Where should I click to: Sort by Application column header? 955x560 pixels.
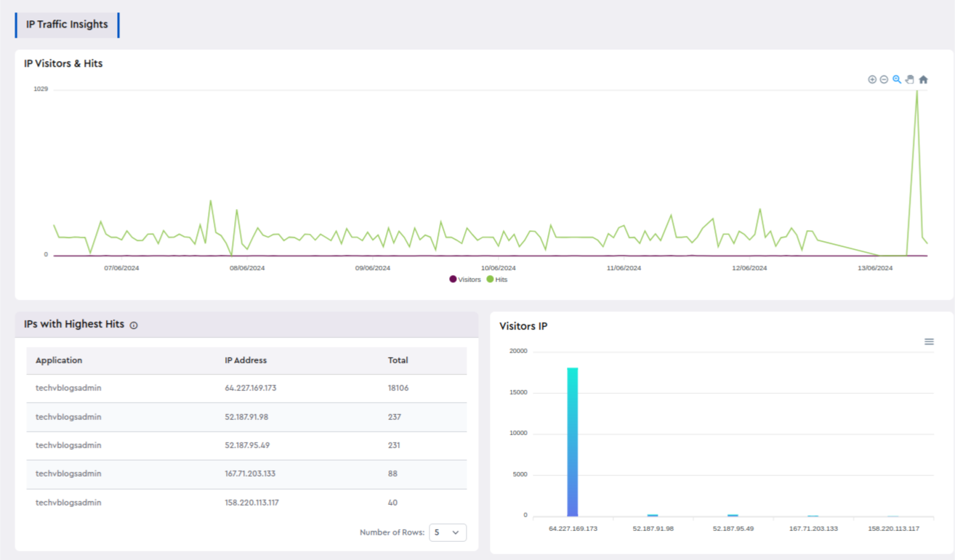[x=59, y=360]
